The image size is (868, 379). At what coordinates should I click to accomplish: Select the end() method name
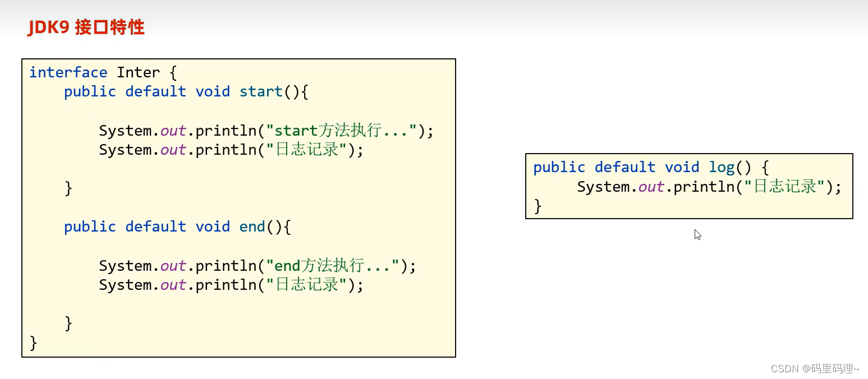coord(252,227)
